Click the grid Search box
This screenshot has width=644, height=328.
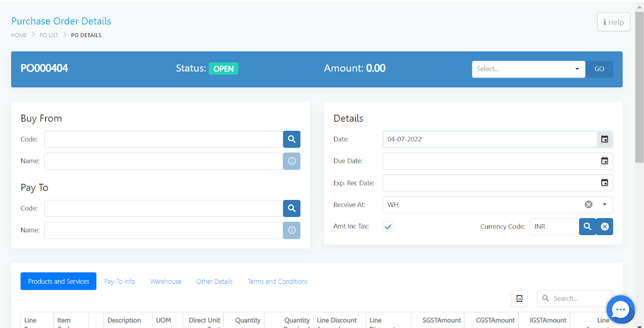click(x=575, y=299)
